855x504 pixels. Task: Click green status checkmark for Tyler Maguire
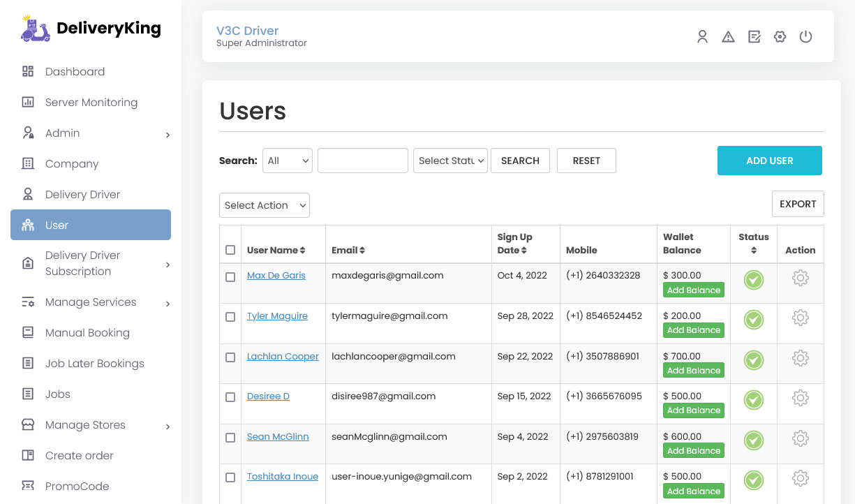pyautogui.click(x=753, y=320)
